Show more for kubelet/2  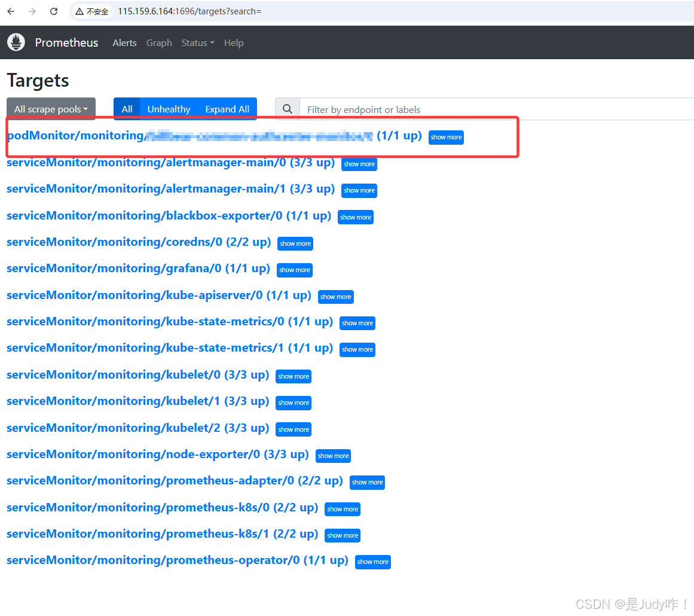tap(294, 429)
